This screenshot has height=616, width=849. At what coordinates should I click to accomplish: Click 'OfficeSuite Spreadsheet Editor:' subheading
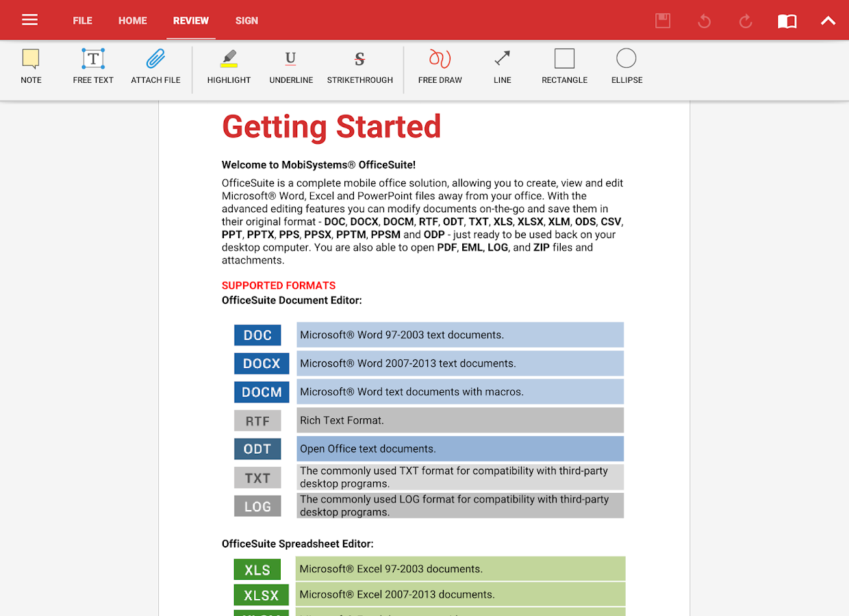(298, 544)
